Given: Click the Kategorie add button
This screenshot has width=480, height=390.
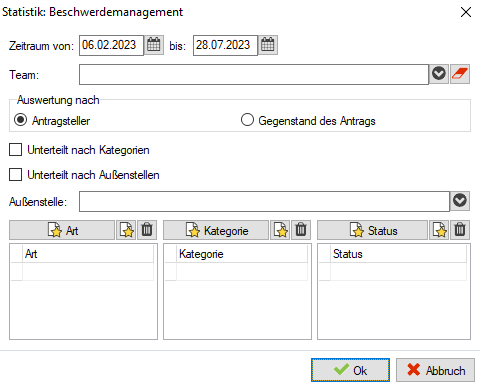Looking at the screenshot, I should [x=216, y=230].
